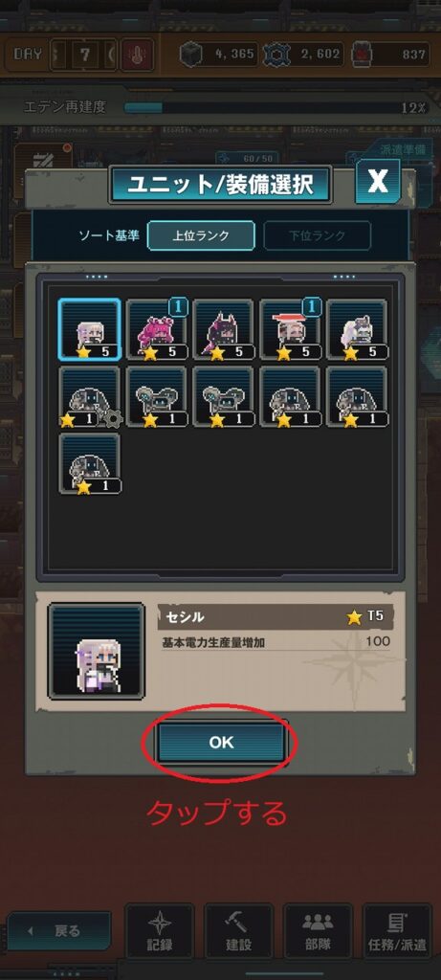This screenshot has height=980, width=441.
Task: Go back with the 戻る button
Action: (x=59, y=931)
